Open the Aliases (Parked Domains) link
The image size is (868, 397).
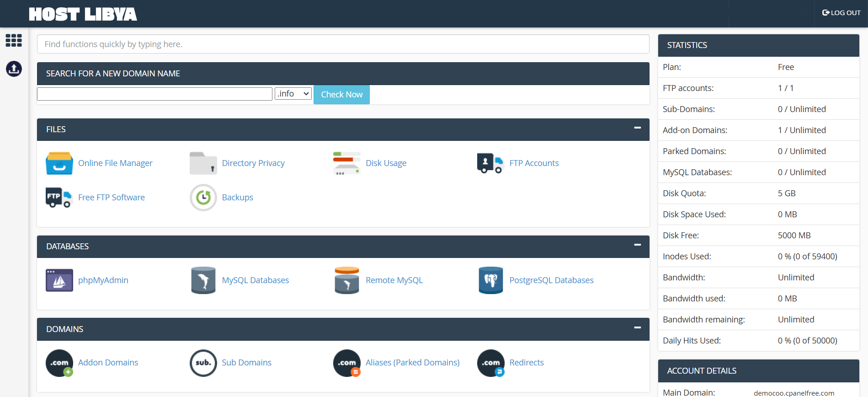(x=412, y=363)
